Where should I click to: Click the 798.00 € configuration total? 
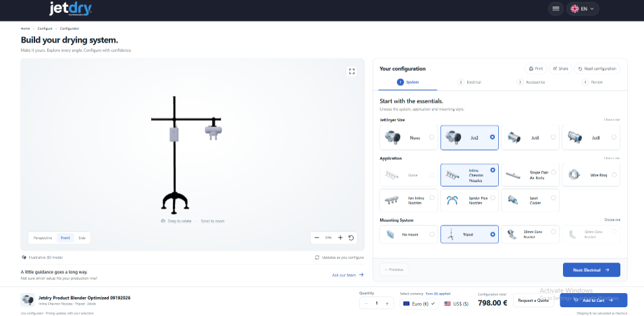click(492, 303)
